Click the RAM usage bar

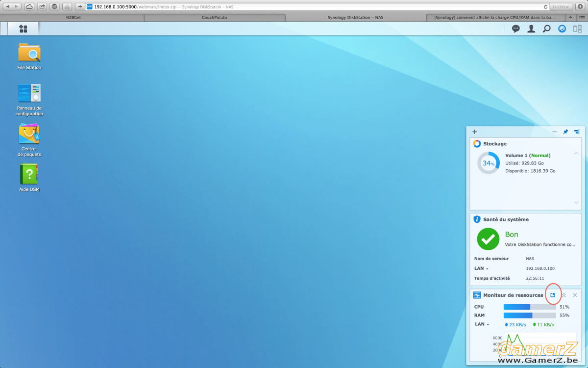530,315
